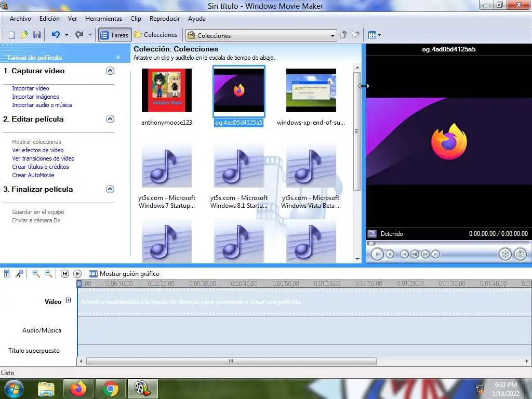Open the Archivo menu
The height and width of the screenshot is (399, 532).
point(20,19)
